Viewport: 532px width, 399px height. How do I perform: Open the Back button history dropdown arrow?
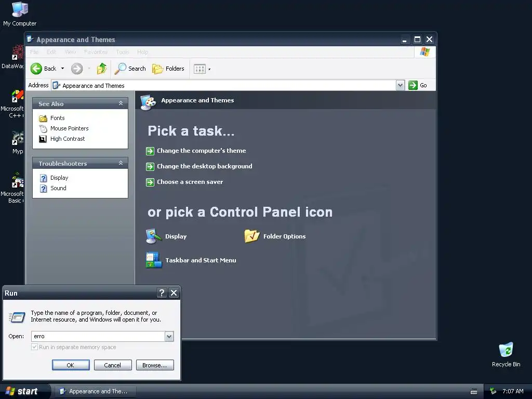pyautogui.click(x=62, y=69)
